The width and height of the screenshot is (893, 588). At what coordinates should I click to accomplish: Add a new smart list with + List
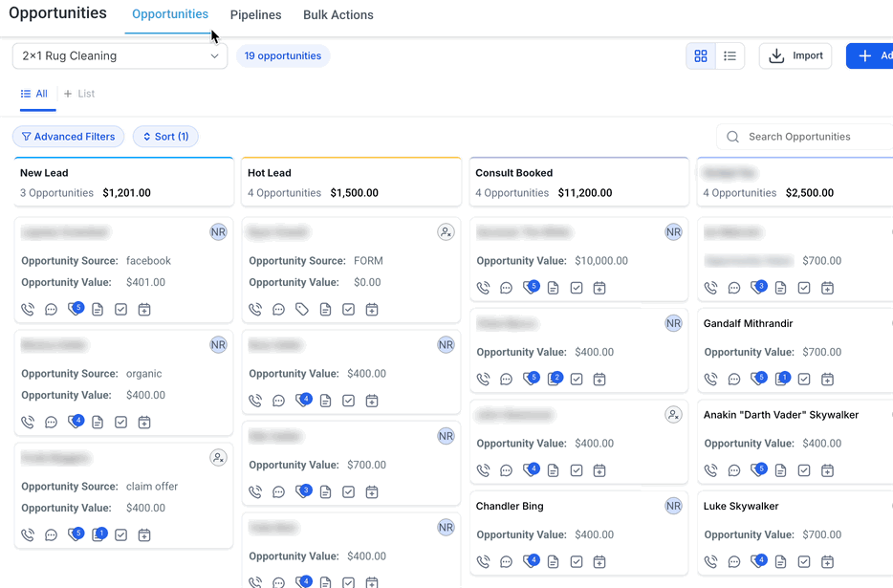[x=79, y=94]
